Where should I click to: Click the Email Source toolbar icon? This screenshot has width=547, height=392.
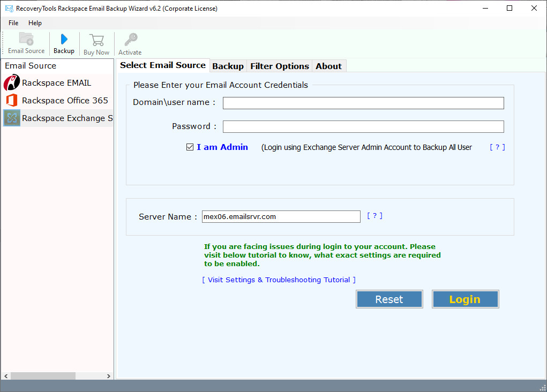[26, 39]
